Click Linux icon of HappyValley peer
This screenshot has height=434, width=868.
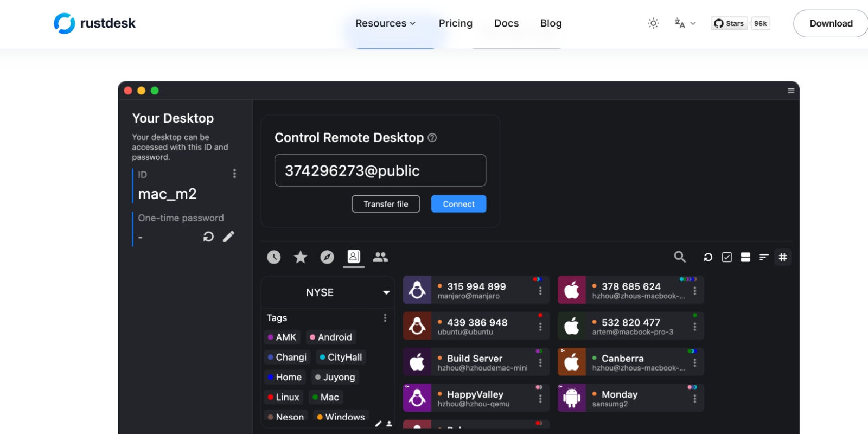417,398
